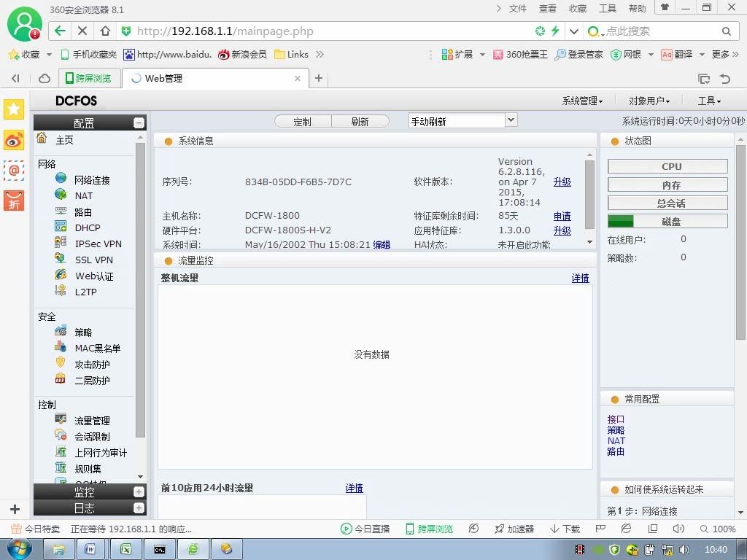Click the system info panel scrollbar
The height and width of the screenshot is (560, 747).
(x=589, y=194)
